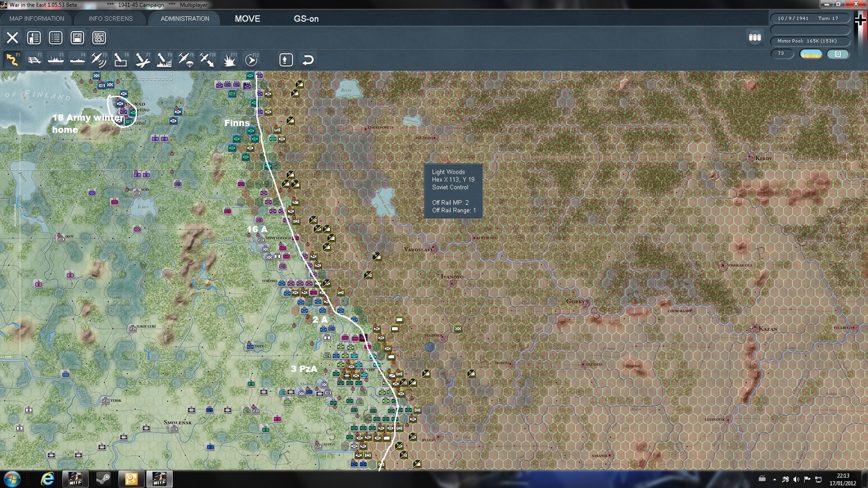This screenshot has height=488, width=868.
Task: Close the administration toolbar with the X icon
Action: pos(12,38)
